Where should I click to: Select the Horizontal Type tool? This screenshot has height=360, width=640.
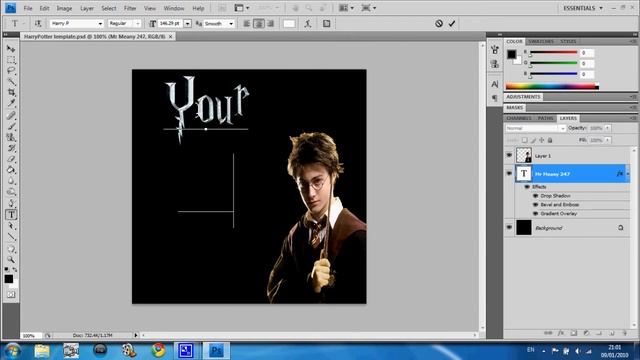tap(11, 215)
